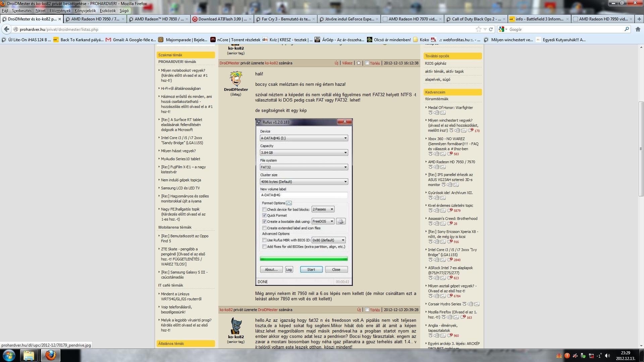Open RIOS gépház link in További opciók
This screenshot has width=644, height=362.
coord(435,63)
